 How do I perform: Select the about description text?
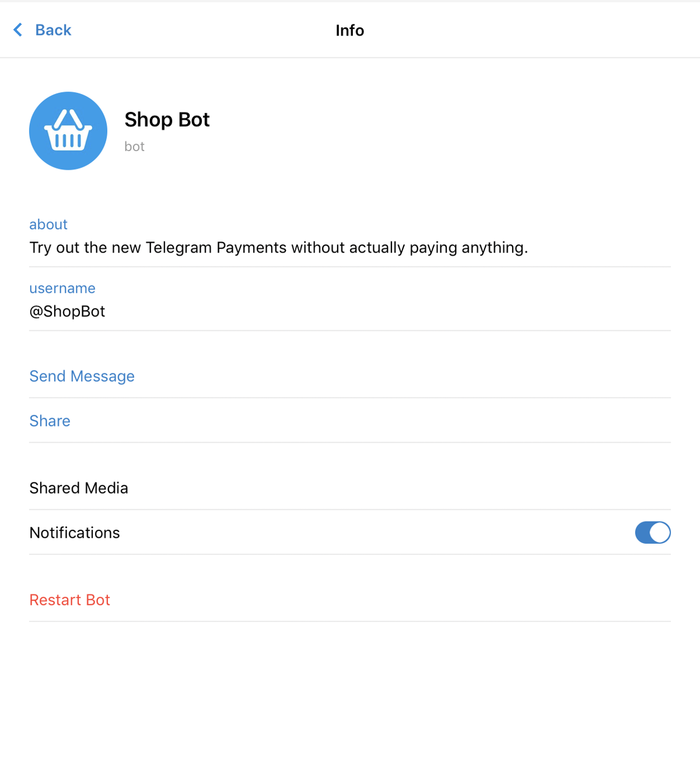point(279,248)
